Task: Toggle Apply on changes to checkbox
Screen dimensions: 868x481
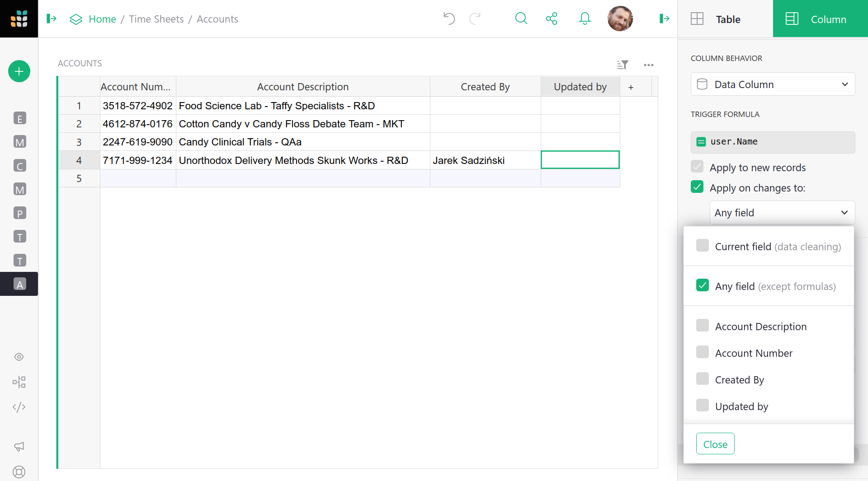Action: pyautogui.click(x=697, y=187)
